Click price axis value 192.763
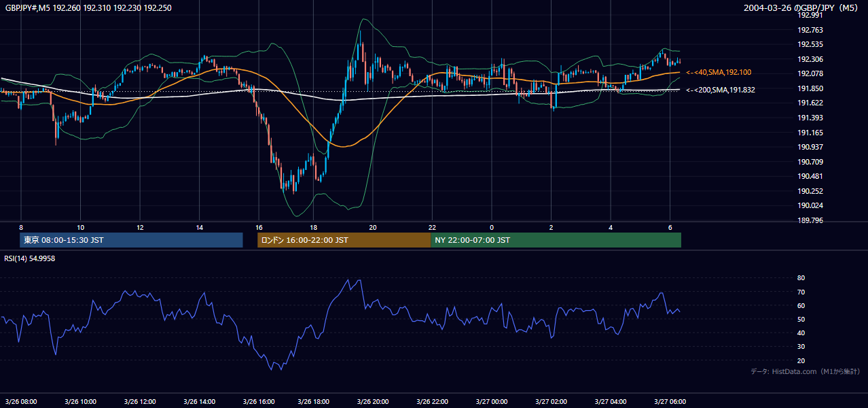The height and width of the screenshot is (408, 868). pos(810,30)
